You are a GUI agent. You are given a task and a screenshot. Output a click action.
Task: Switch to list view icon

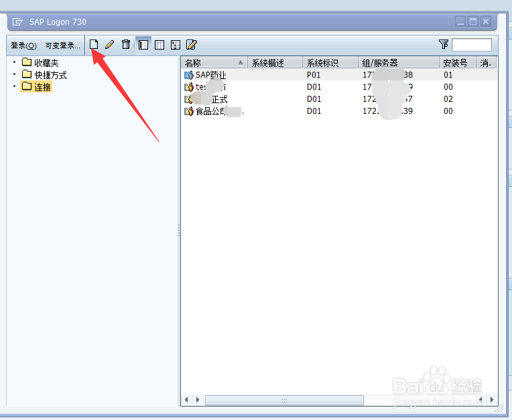coord(159,45)
